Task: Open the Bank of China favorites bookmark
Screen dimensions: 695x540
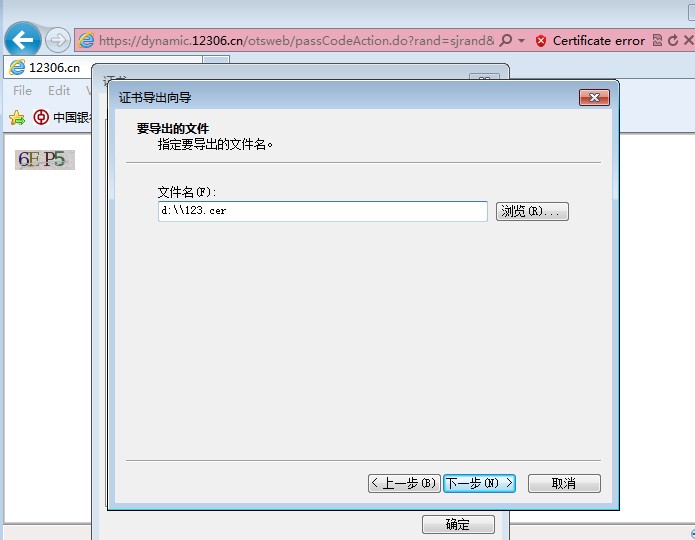Action: click(60, 117)
